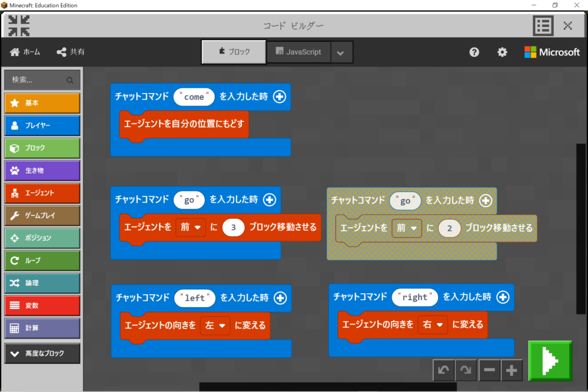This screenshot has width=588, height=392.
Task: Open the 右 direction dropdown in right block
Action: coord(433,324)
